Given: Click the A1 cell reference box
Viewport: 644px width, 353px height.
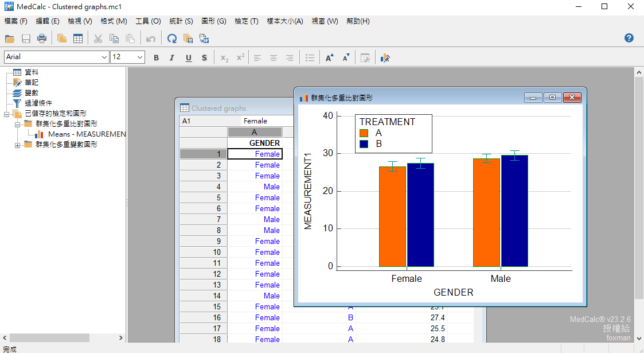Looking at the screenshot, I should pos(210,121).
